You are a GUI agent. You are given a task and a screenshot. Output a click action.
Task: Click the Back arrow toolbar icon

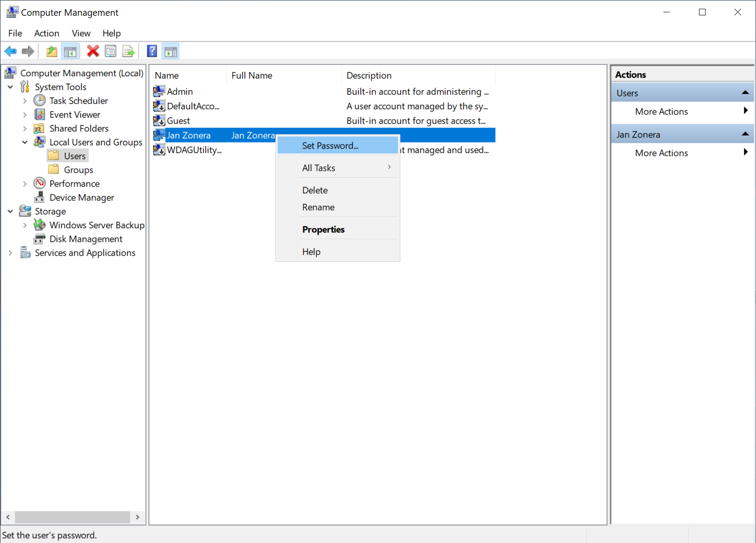11,51
